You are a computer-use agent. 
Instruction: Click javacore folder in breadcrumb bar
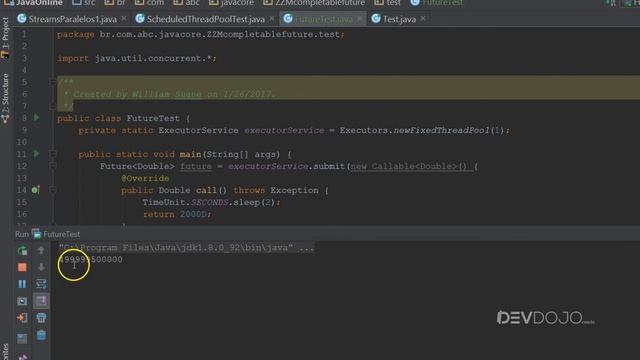coord(231,3)
